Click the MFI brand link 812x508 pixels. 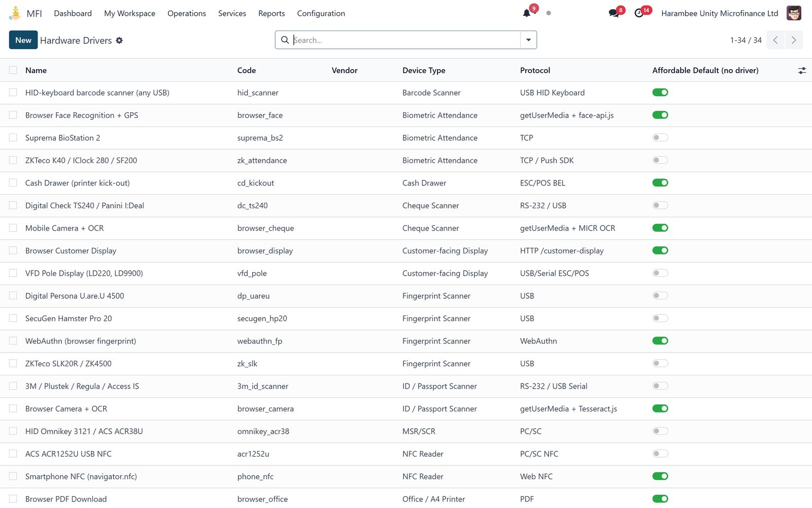[x=34, y=13]
